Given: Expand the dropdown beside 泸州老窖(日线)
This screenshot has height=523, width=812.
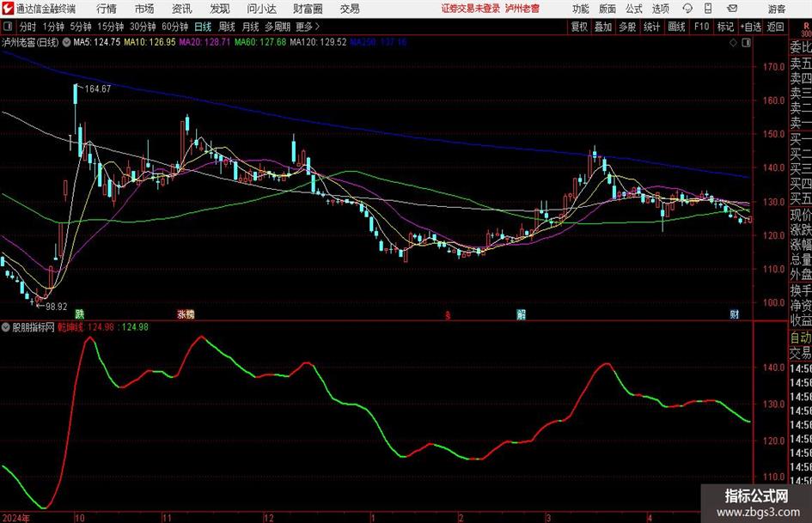Looking at the screenshot, I should coord(67,42).
